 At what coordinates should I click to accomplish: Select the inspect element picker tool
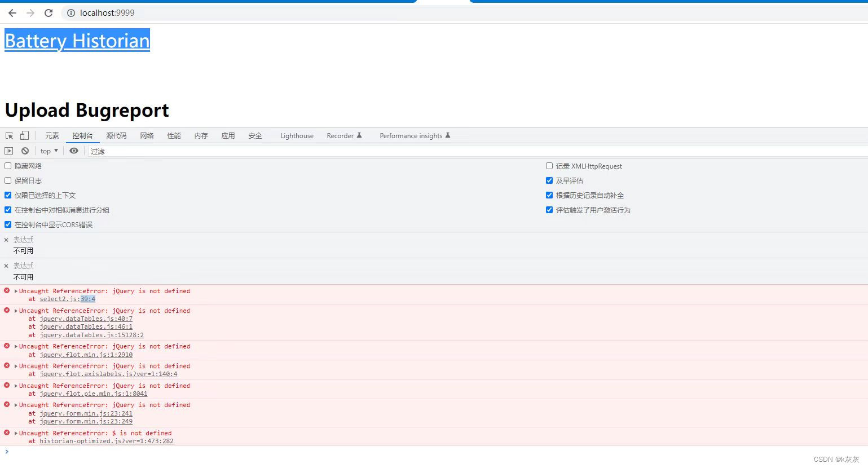coord(8,135)
